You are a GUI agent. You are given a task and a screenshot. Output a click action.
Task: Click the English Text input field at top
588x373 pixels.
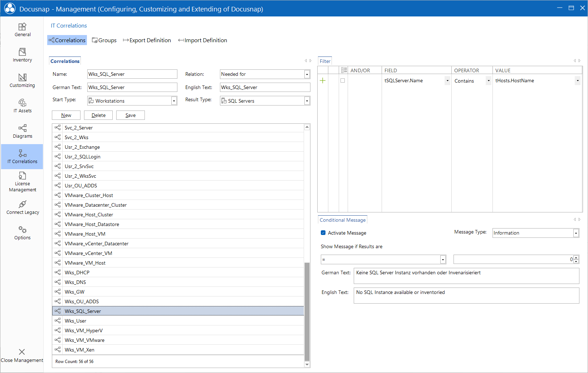(x=265, y=87)
